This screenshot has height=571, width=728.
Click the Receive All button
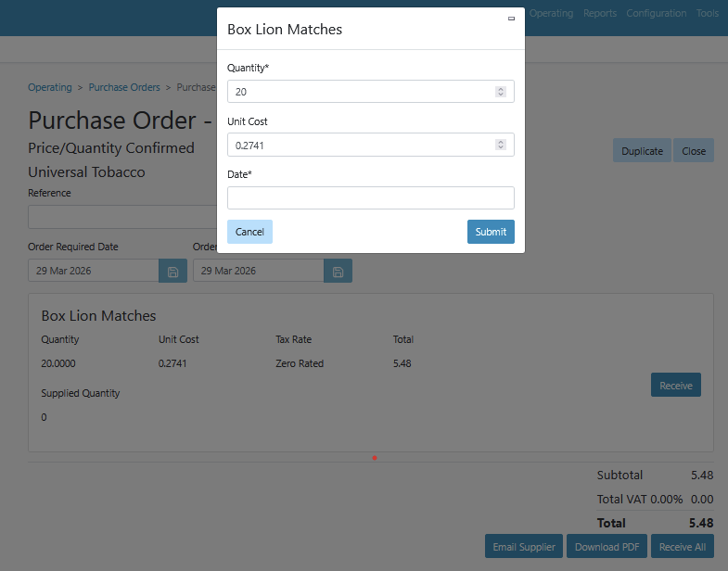pyautogui.click(x=683, y=546)
